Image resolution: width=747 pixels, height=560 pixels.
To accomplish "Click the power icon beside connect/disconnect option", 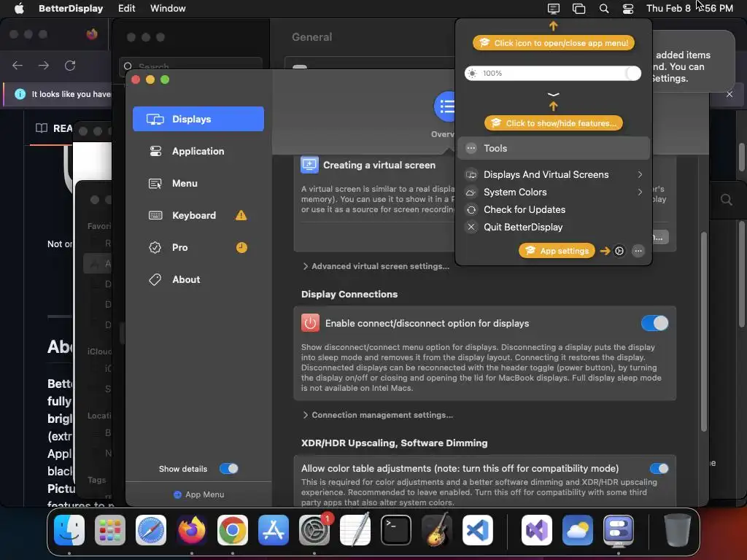I will coord(310,323).
